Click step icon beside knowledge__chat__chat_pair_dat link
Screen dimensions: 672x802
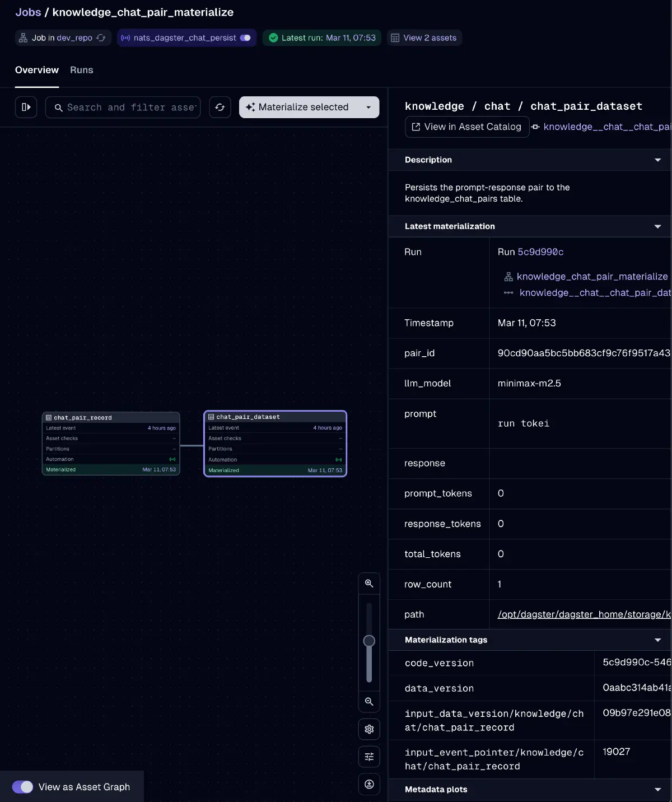(508, 293)
